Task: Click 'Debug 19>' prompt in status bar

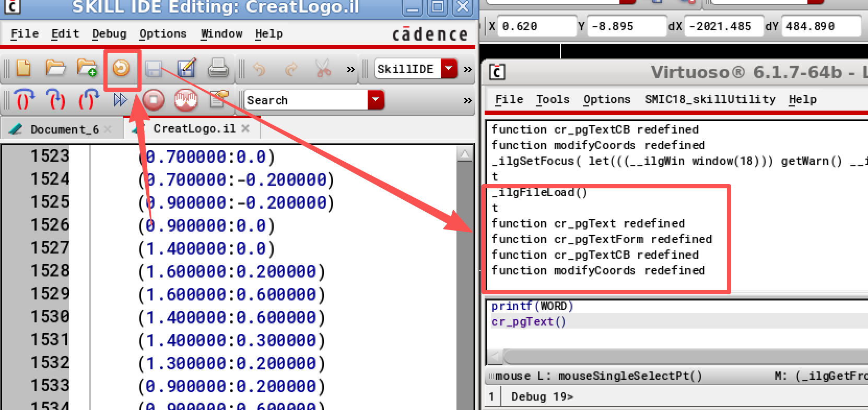Action: (x=542, y=397)
